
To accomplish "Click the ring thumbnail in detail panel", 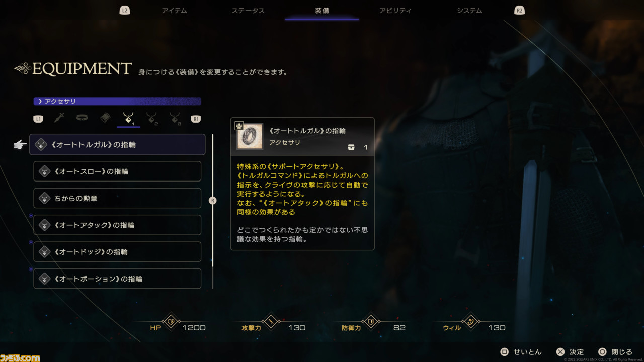I will 250,137.
